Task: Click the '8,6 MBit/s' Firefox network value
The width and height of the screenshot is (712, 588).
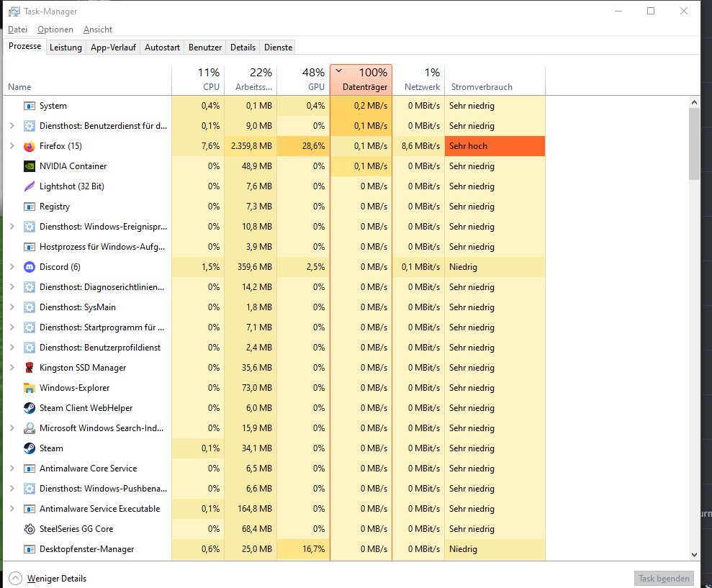Action: coord(421,146)
